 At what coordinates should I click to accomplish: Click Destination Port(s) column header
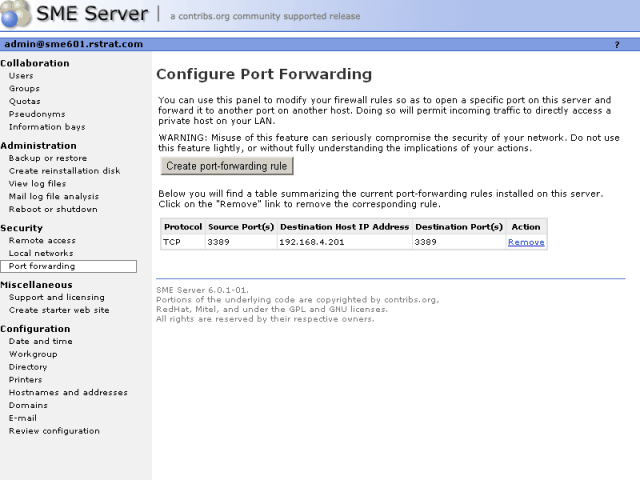tap(459, 227)
